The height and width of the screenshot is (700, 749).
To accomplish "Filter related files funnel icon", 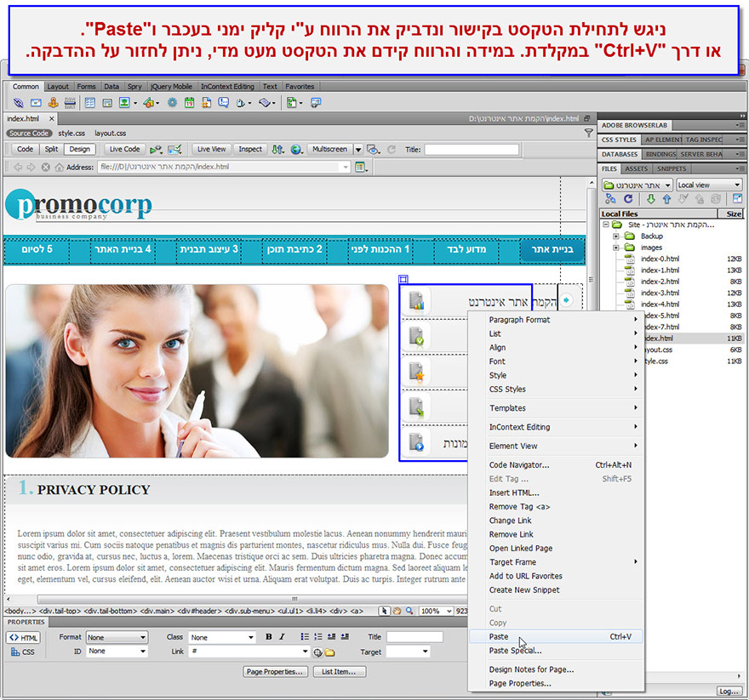I will [x=588, y=134].
